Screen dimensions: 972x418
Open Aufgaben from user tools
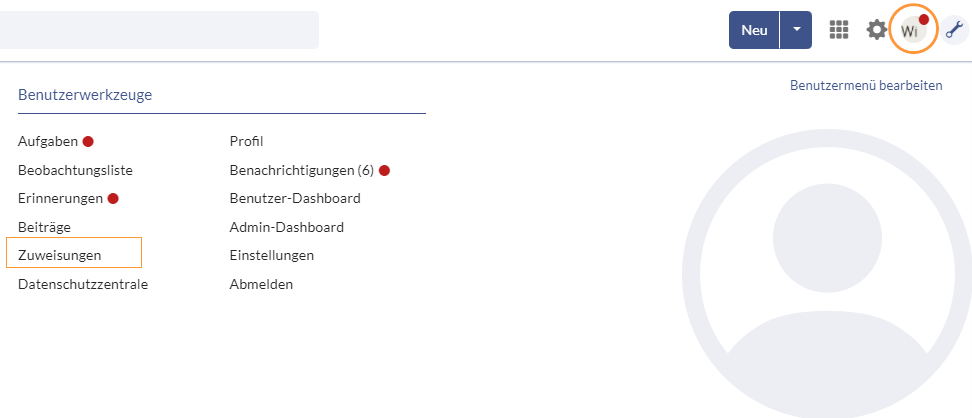tap(48, 142)
